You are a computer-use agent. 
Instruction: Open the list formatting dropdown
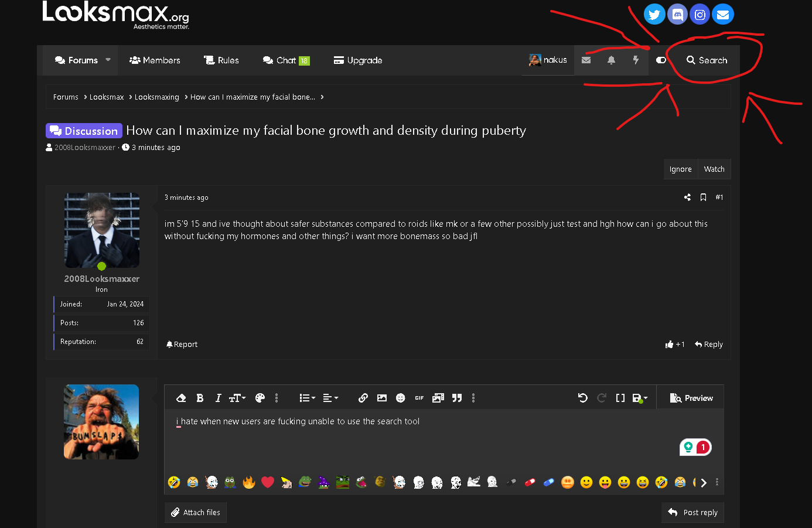point(307,398)
